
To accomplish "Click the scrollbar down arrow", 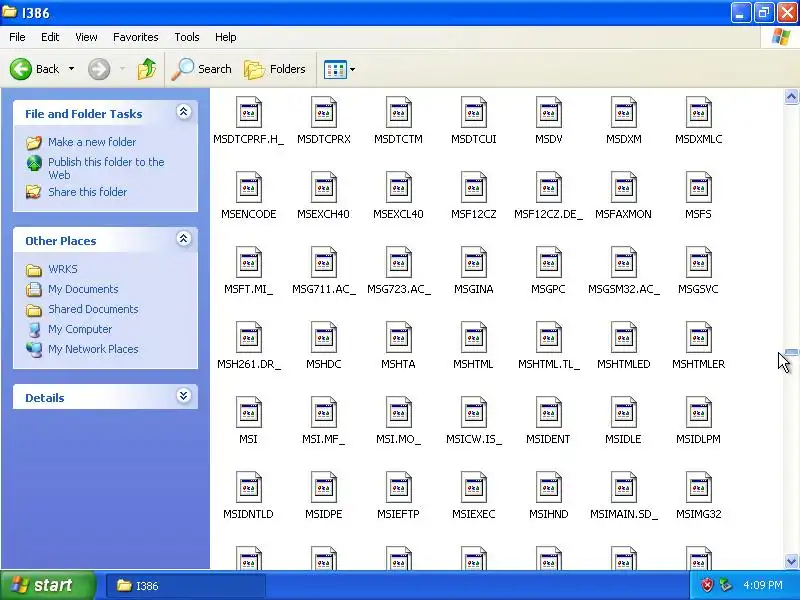I will 791,561.
